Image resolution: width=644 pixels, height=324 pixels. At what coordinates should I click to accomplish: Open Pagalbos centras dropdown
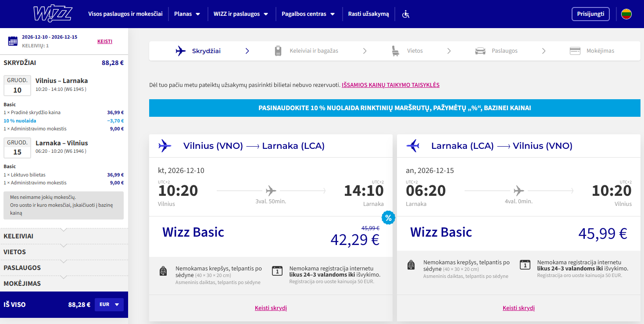pyautogui.click(x=308, y=14)
